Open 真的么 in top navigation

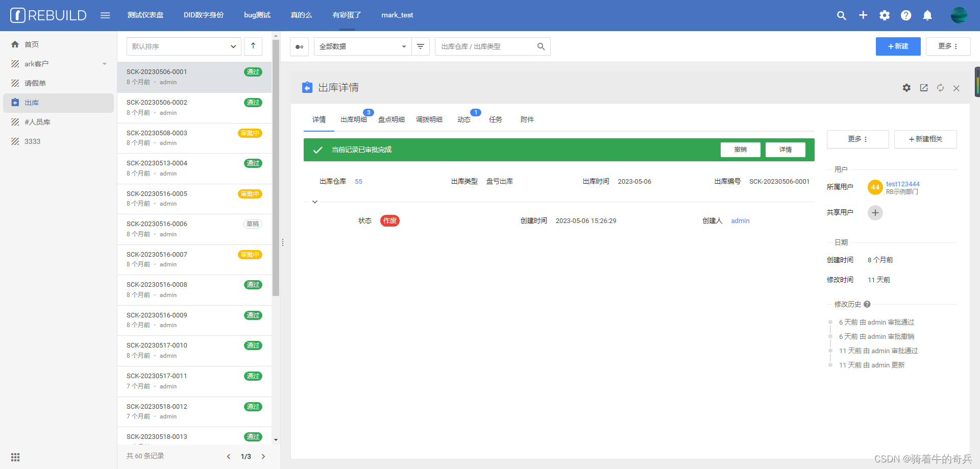(x=301, y=15)
